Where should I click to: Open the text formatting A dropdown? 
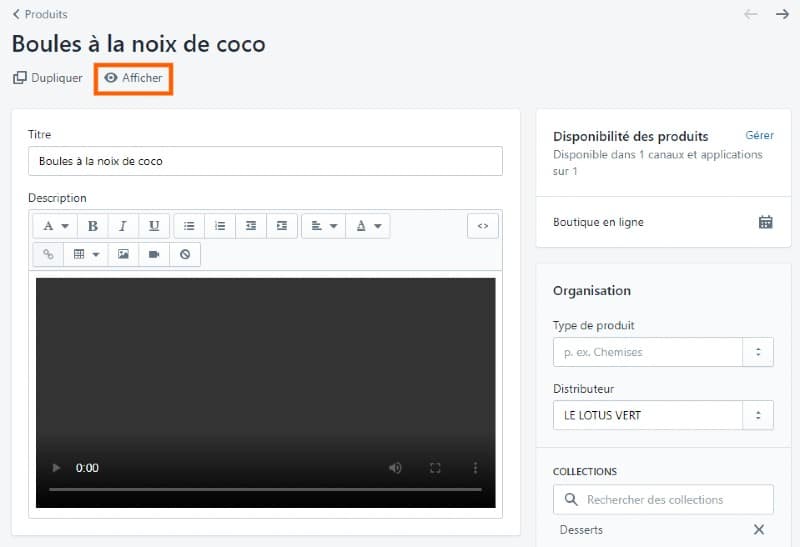point(55,226)
